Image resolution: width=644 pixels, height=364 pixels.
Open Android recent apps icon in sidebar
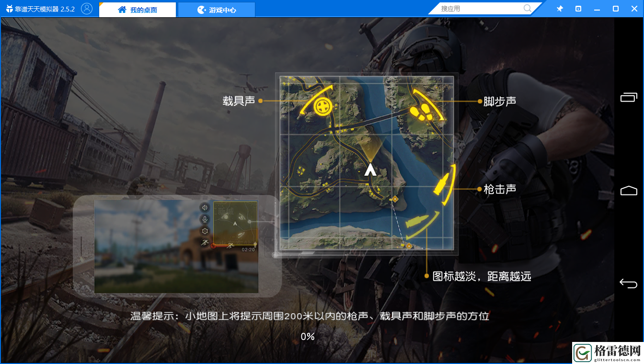click(x=629, y=97)
